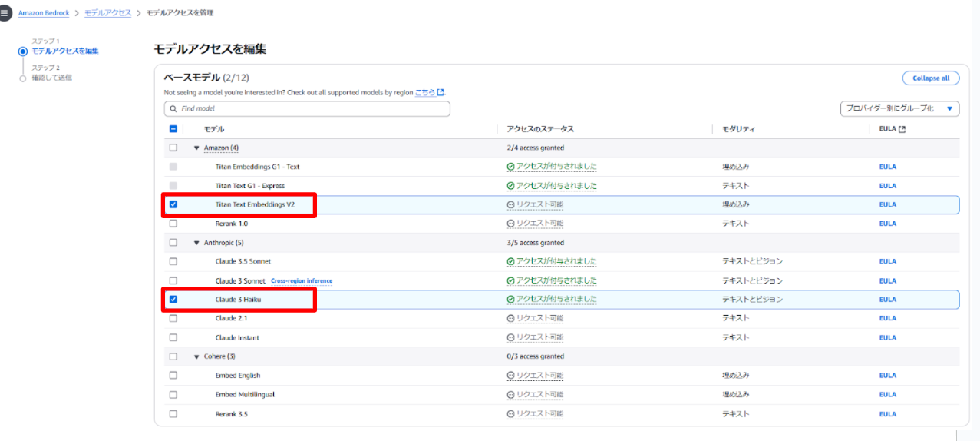Open EULA link for Embed Multilingual
The width and height of the screenshot is (980, 441).
click(x=887, y=395)
